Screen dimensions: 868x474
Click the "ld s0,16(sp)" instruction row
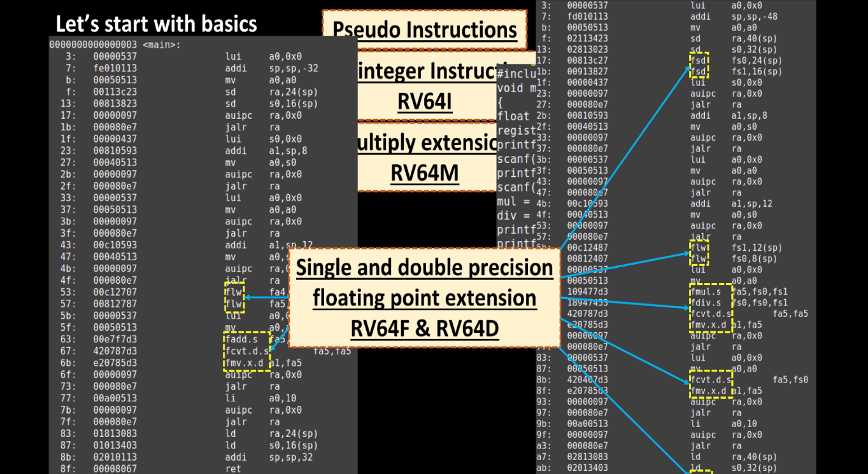click(x=191, y=445)
